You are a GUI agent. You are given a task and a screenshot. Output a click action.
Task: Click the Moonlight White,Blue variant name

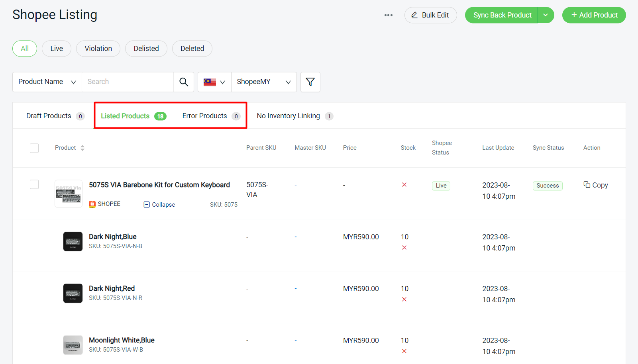pos(122,340)
